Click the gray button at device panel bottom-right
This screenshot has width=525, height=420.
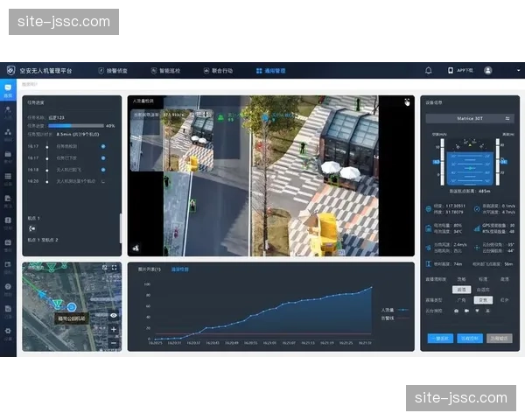coord(500,337)
